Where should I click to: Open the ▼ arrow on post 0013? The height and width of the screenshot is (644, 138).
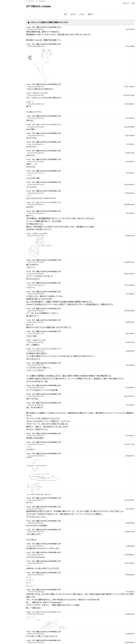[x=27, y=182]
